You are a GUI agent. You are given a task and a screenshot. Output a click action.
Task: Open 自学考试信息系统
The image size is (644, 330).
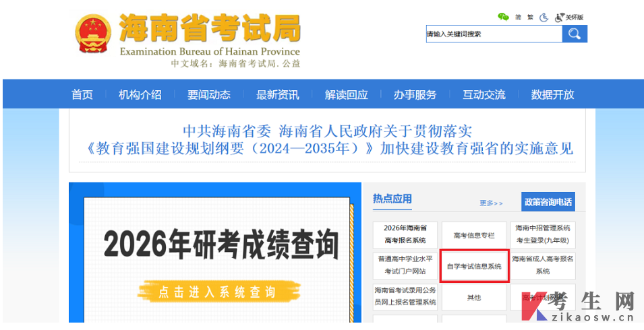tap(474, 266)
